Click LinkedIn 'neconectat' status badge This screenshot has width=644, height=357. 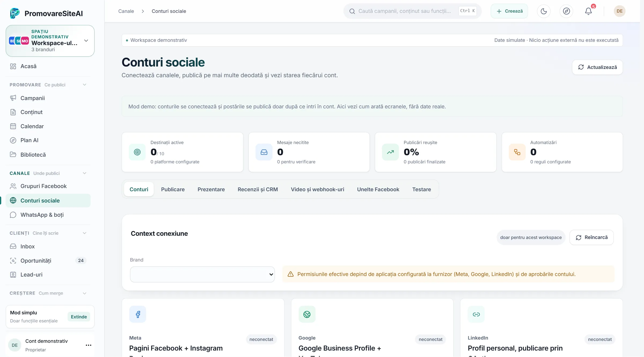click(600, 339)
